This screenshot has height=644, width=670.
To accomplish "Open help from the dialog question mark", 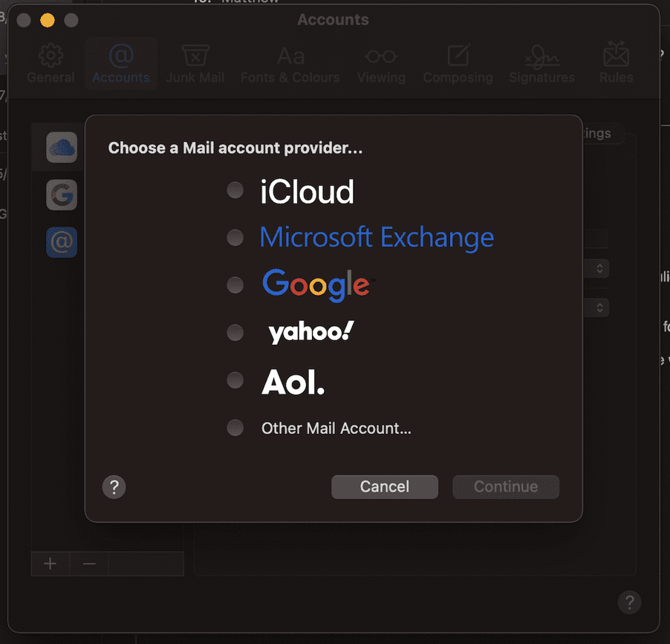I will point(114,487).
